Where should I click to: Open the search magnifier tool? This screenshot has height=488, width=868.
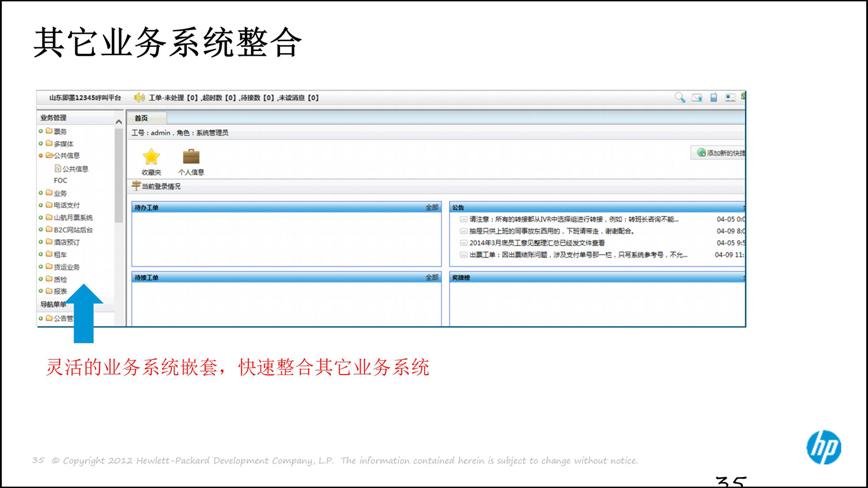(x=679, y=98)
